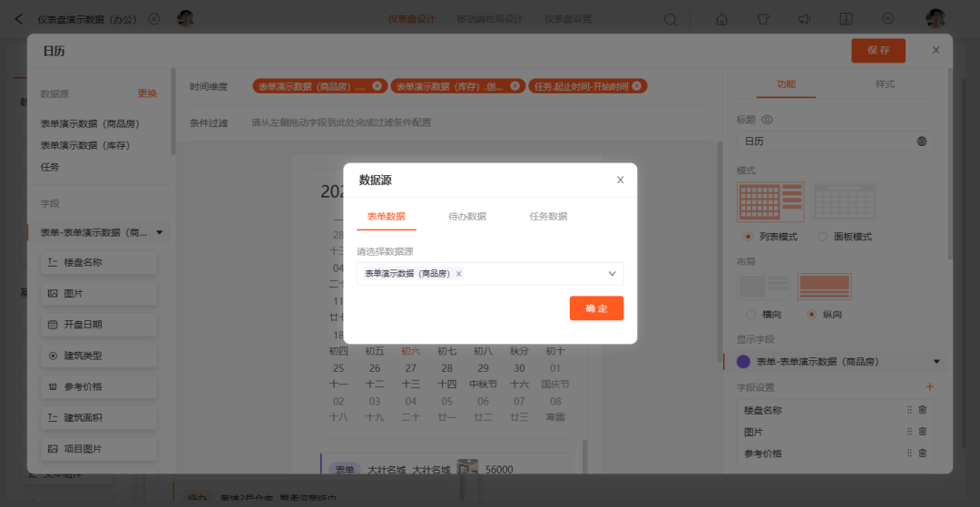980x507 pixels.
Task: Click 更换 link to change data source
Action: pyautogui.click(x=148, y=93)
